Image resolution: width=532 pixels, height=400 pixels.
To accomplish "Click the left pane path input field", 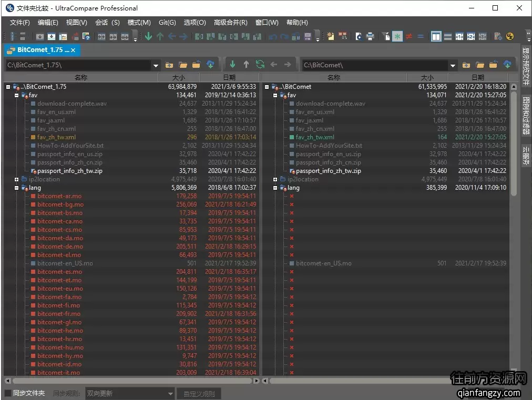I will [x=78, y=65].
